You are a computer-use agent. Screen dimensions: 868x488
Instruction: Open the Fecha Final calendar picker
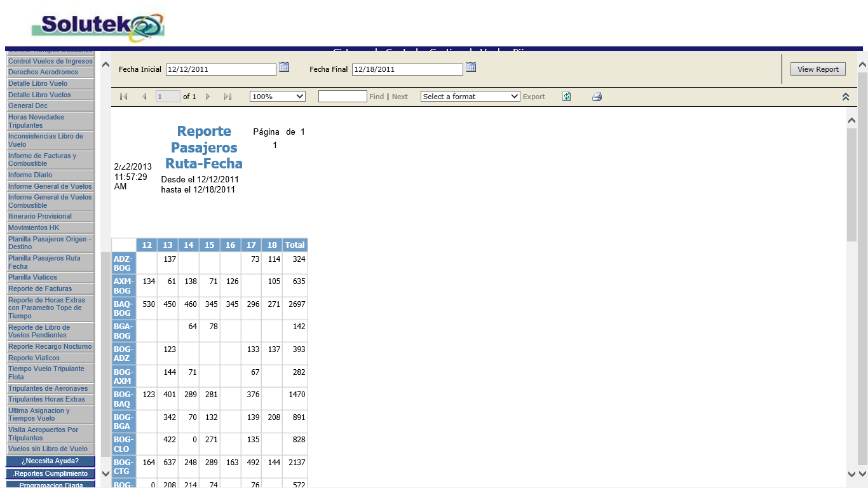471,67
